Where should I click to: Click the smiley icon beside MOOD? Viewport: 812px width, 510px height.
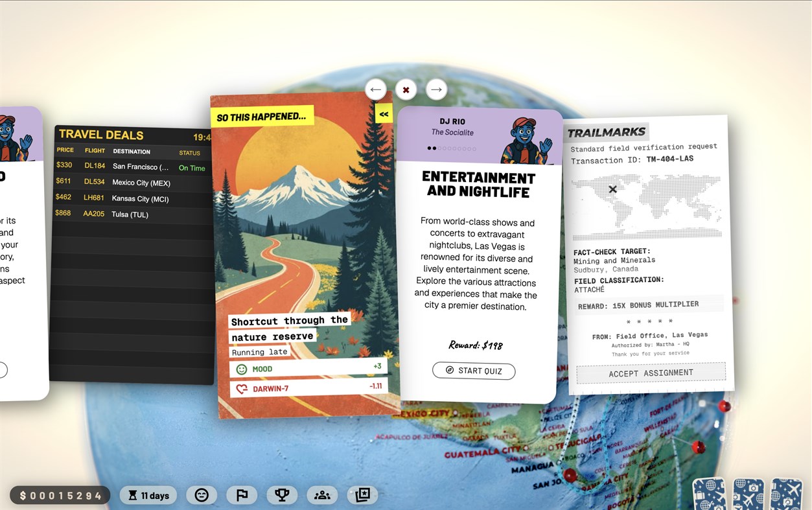coord(242,369)
